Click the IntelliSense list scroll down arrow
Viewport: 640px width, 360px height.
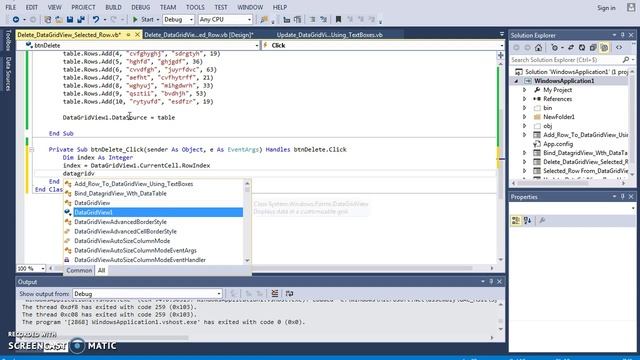[x=247, y=260]
